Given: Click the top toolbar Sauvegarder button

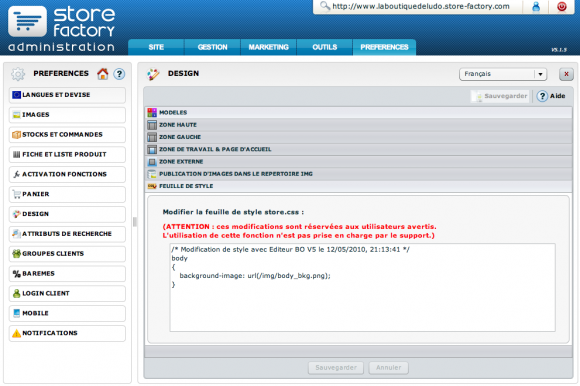Looking at the screenshot, I should 500,96.
